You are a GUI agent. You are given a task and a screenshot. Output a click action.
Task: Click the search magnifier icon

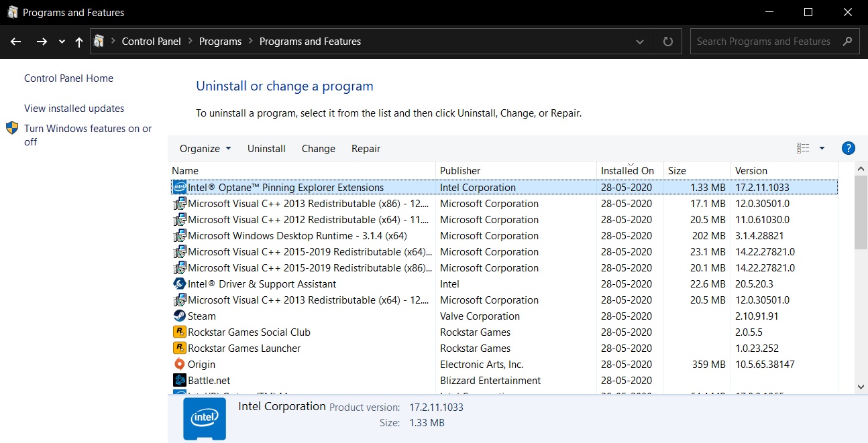848,42
